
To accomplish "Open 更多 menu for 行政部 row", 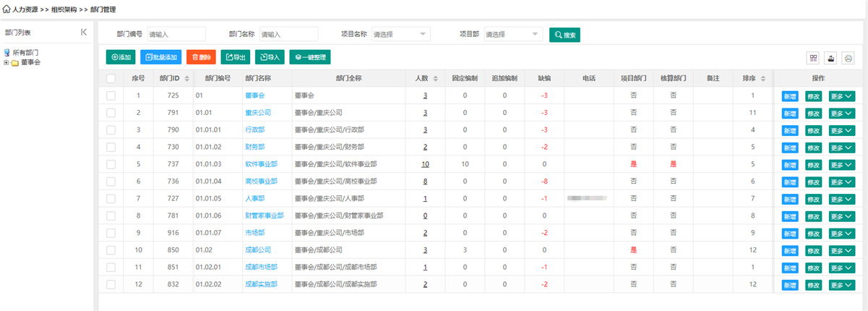I will click(842, 130).
